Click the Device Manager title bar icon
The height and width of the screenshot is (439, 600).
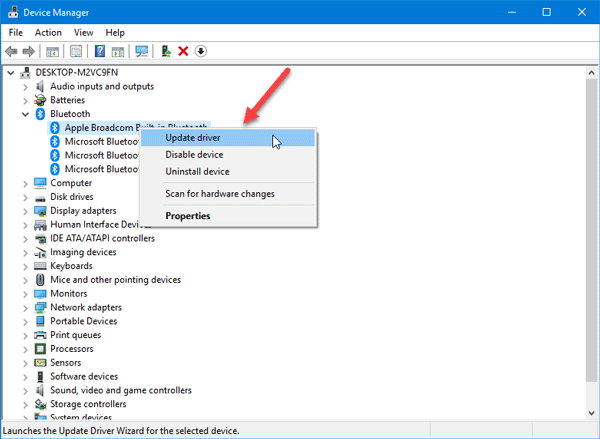(13, 12)
